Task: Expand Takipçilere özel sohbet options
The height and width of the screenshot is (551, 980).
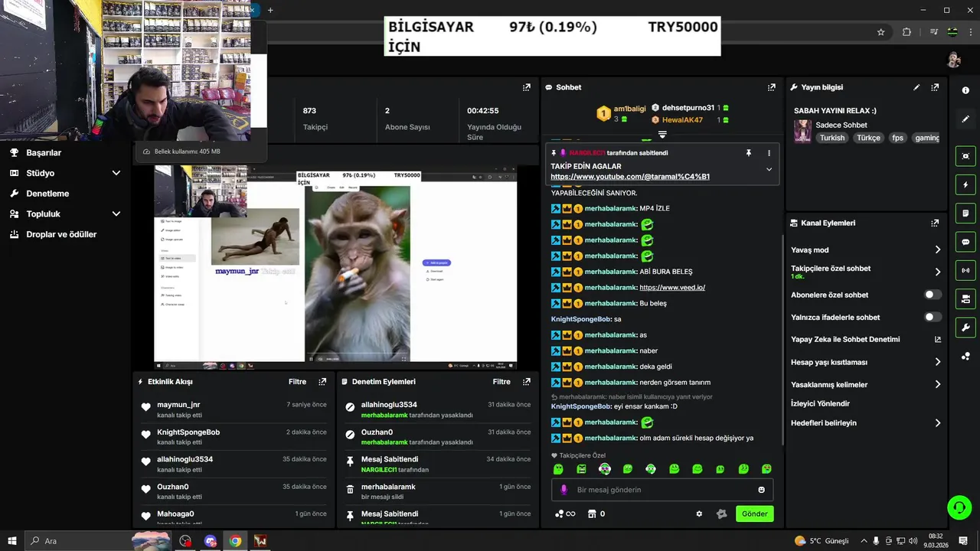Action: click(x=937, y=272)
